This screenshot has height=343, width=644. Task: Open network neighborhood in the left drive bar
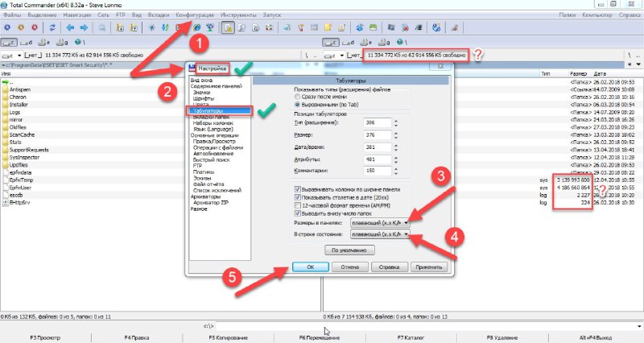pos(80,43)
